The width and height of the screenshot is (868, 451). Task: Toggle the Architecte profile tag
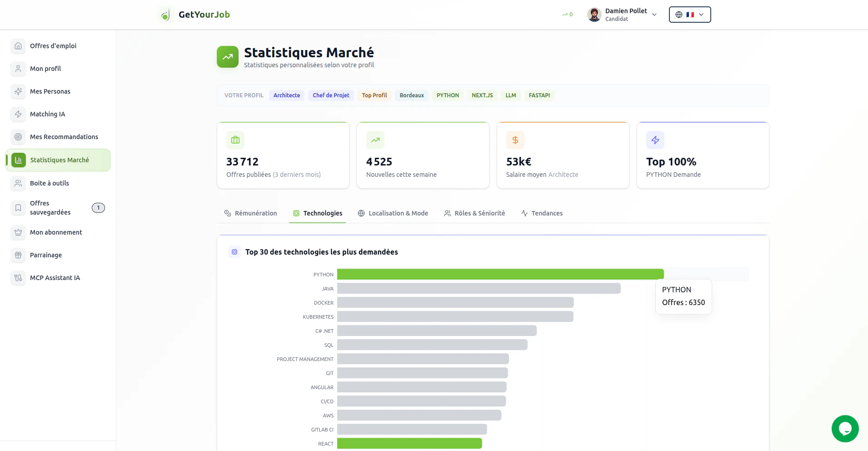[x=287, y=95]
